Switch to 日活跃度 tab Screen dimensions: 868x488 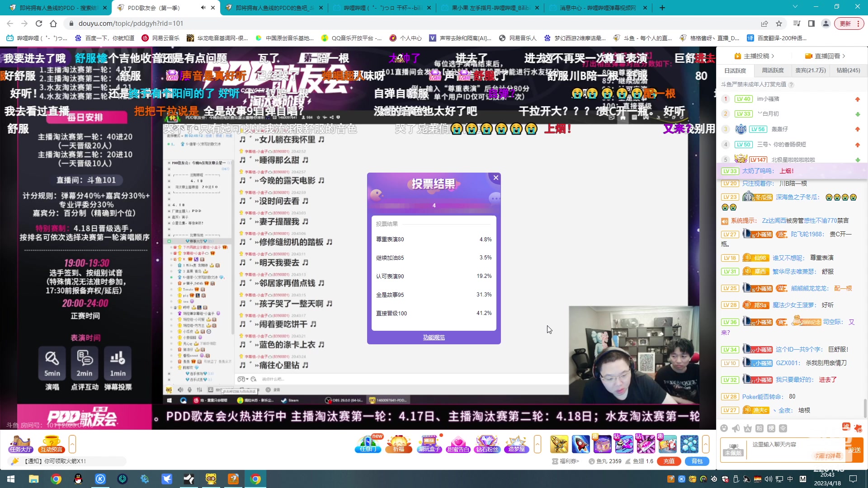point(736,70)
